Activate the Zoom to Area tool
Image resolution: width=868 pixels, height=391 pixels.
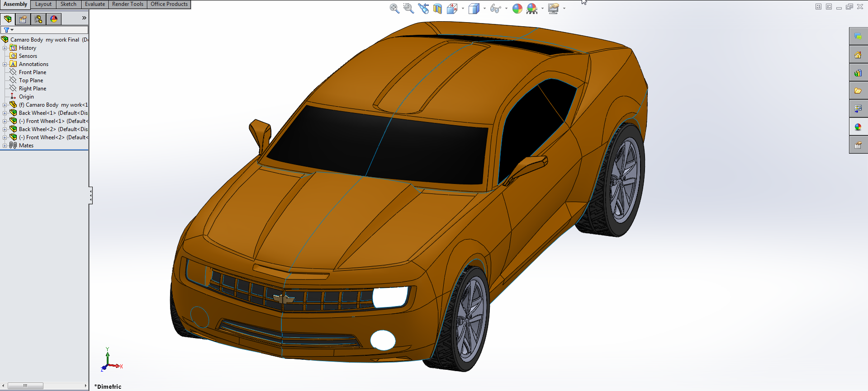[x=408, y=9]
